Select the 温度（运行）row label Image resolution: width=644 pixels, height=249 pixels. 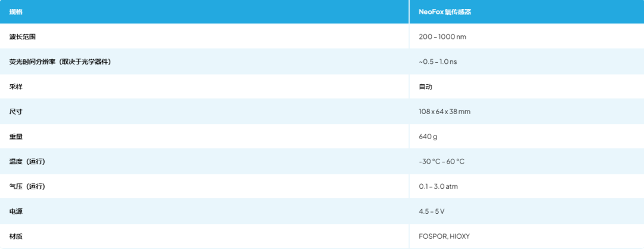pyautogui.click(x=27, y=162)
